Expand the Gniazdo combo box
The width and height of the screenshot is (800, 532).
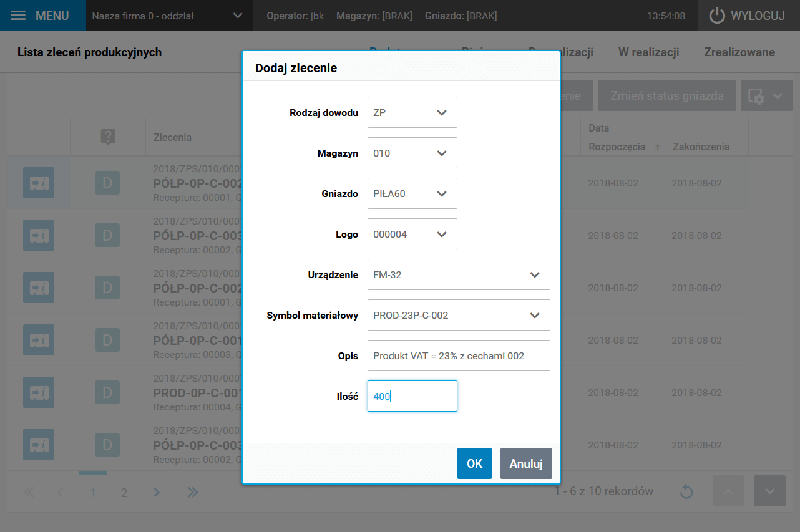point(442,194)
